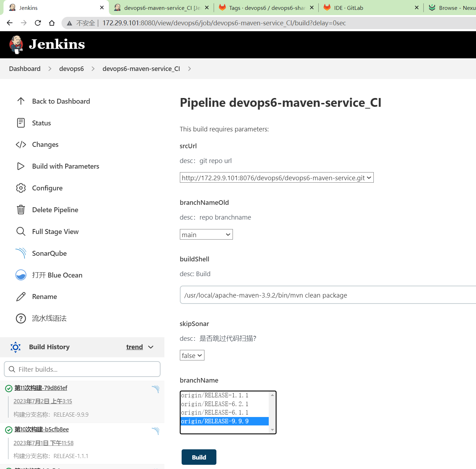The height and width of the screenshot is (469, 476).
Task: Click the buildShell mvn command field
Action: [x=328, y=295]
